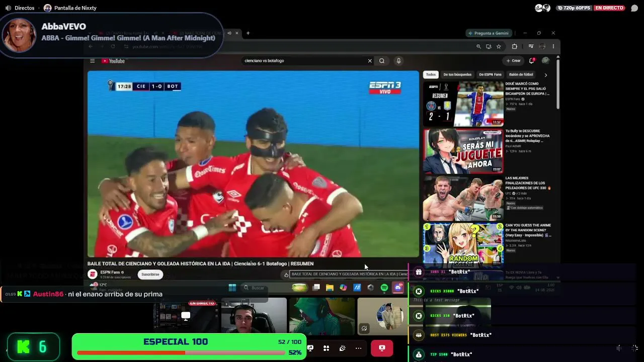Open the YouTube hamburger guide menu

pyautogui.click(x=92, y=61)
